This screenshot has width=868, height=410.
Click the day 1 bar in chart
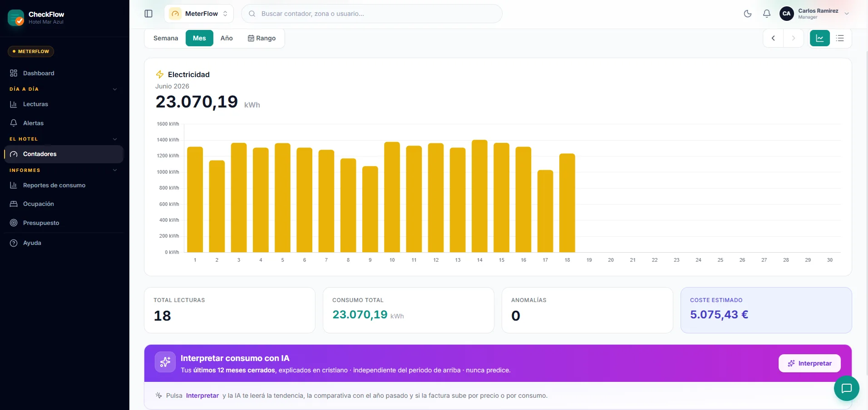pyautogui.click(x=195, y=200)
